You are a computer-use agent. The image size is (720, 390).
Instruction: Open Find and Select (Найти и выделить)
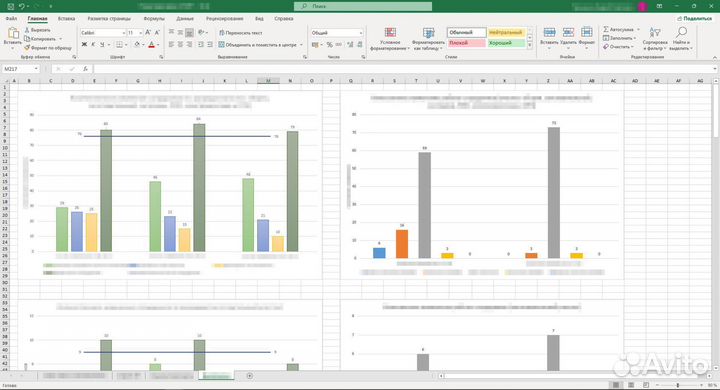click(x=681, y=39)
